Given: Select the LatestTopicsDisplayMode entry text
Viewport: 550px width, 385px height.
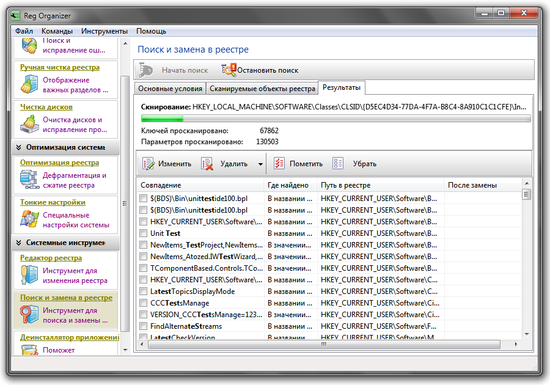Looking at the screenshot, I should click(193, 291).
